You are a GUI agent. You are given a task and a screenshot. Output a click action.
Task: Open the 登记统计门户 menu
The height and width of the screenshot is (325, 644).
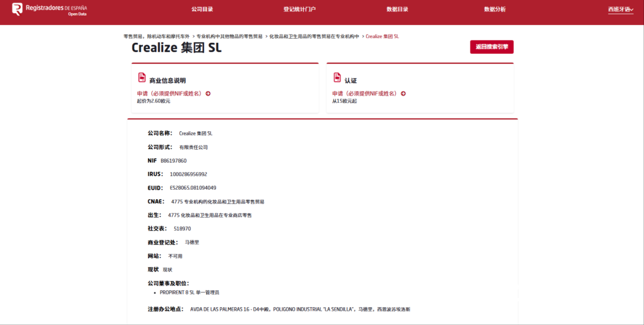(299, 10)
